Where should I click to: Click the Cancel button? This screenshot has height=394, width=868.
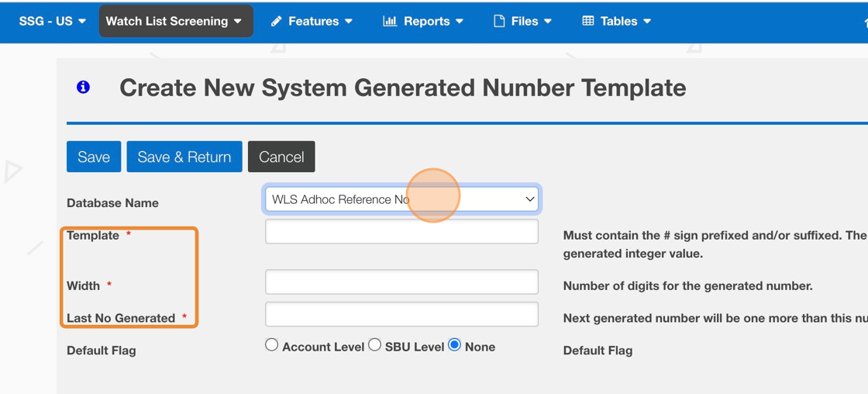point(281,157)
